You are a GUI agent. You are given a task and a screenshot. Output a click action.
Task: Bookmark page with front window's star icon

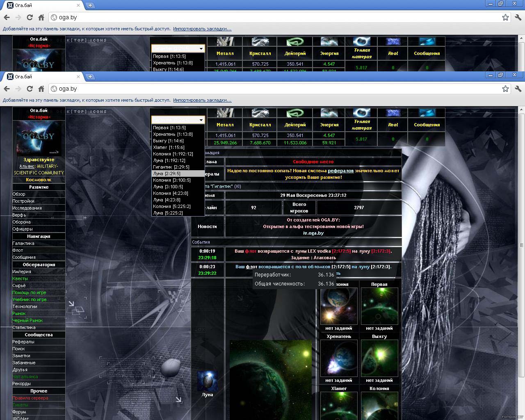505,89
